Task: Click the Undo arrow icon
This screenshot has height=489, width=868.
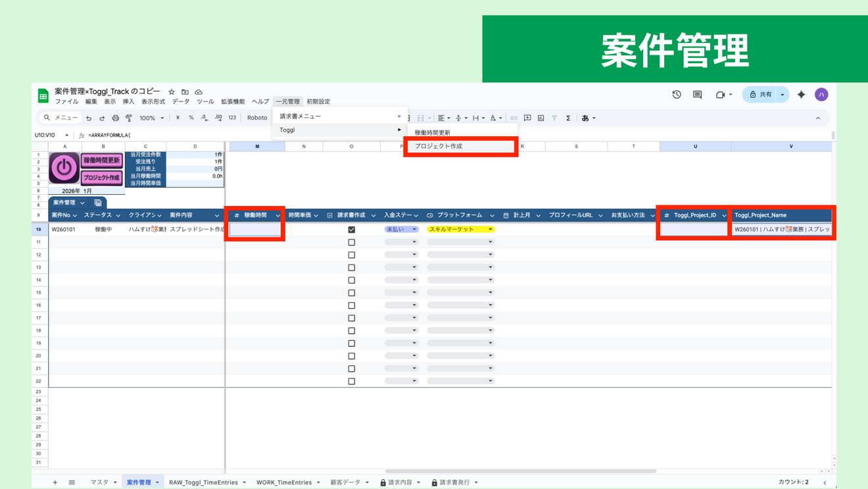Action: [x=89, y=118]
